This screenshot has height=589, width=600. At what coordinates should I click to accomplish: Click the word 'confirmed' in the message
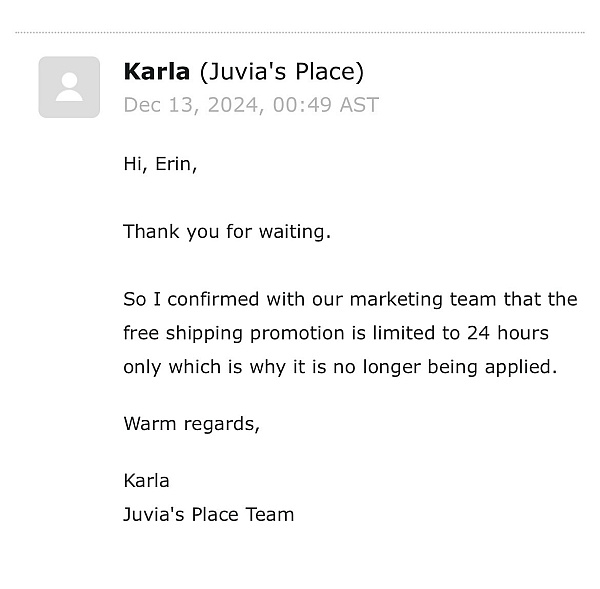(213, 299)
